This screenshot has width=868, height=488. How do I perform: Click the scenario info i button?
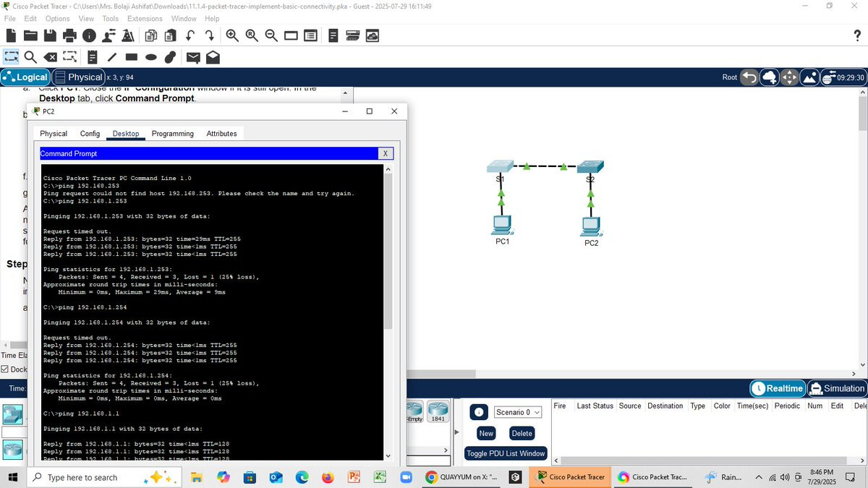click(478, 412)
